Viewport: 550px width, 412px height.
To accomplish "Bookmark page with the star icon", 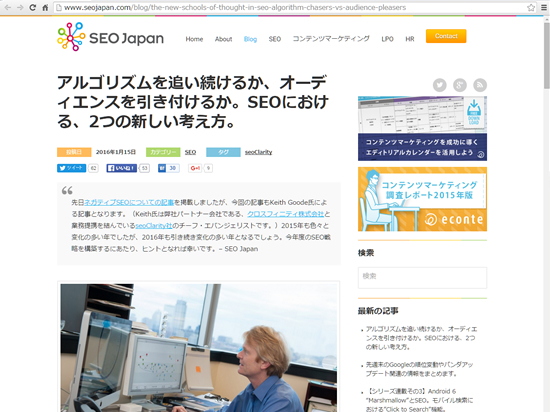I will coord(531,7).
